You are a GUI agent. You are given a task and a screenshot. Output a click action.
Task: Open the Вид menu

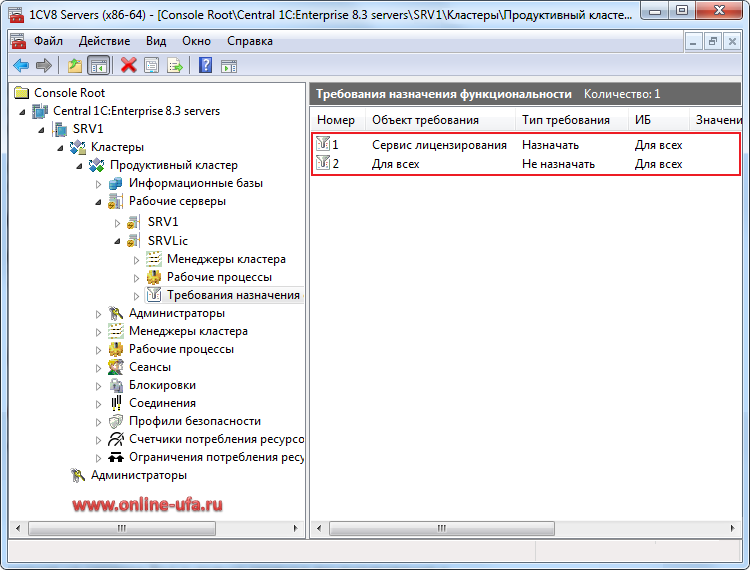click(x=156, y=41)
